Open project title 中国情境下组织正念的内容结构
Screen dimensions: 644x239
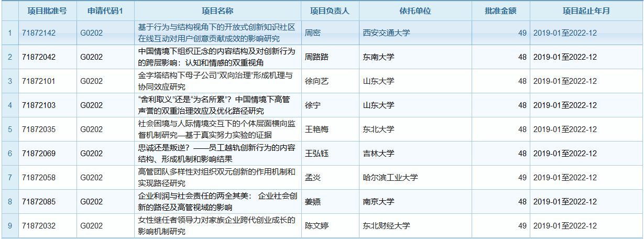pos(216,57)
